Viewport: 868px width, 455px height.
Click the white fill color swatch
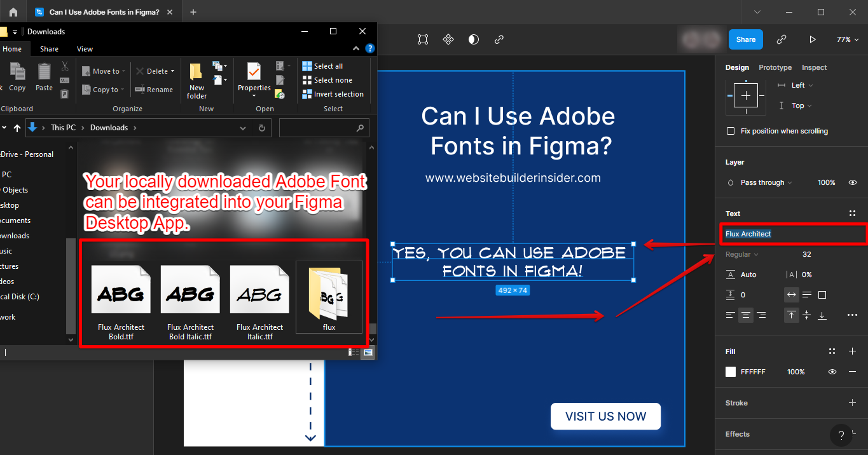pos(731,372)
